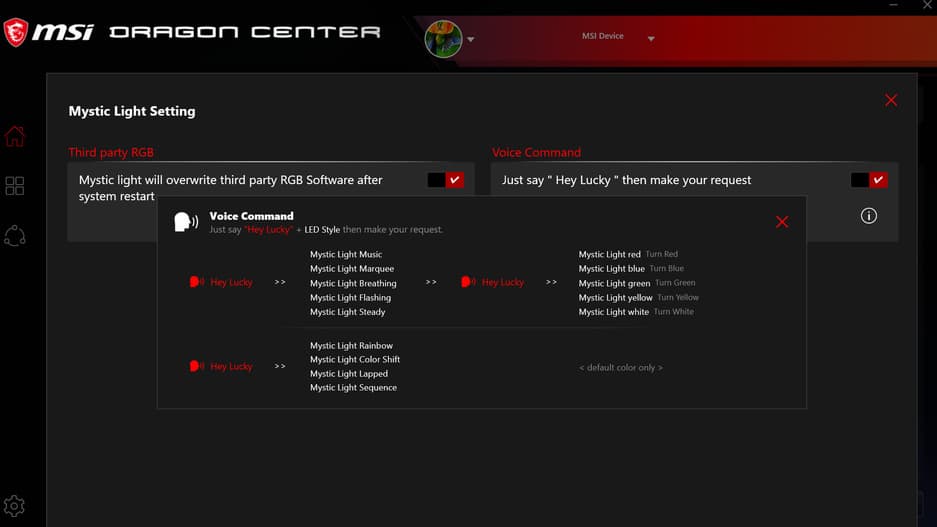Click top-left Hey Lucky speaker icon

[x=197, y=281]
